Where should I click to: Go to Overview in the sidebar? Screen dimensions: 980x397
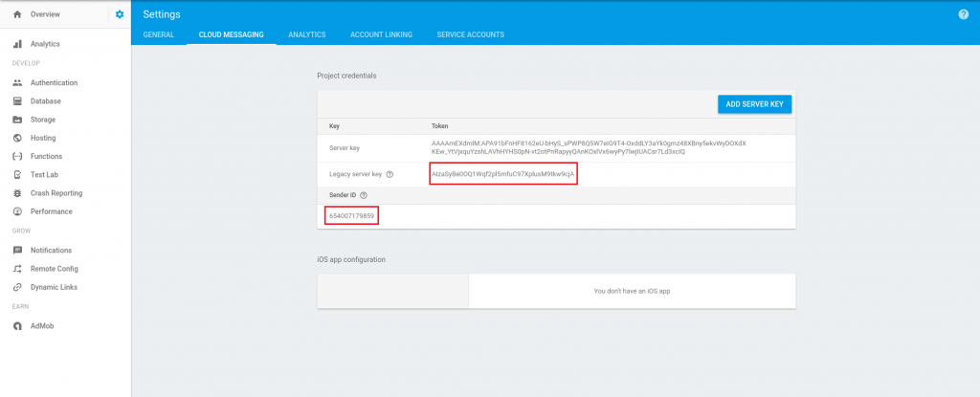45,14
